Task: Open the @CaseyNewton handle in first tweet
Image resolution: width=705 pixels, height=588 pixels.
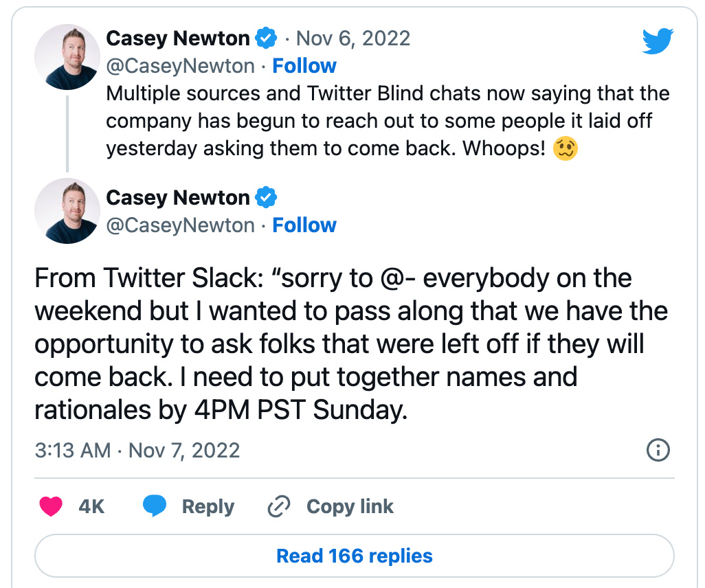Action: 180,66
